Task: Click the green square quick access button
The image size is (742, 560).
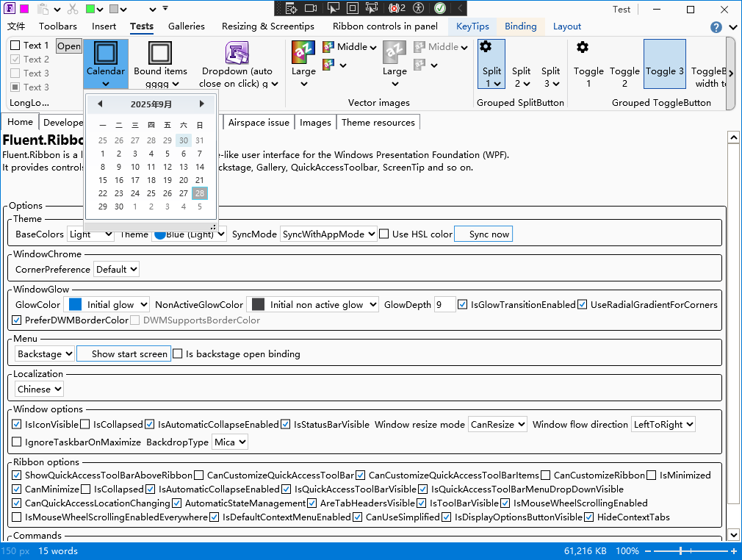Action: pos(91,9)
